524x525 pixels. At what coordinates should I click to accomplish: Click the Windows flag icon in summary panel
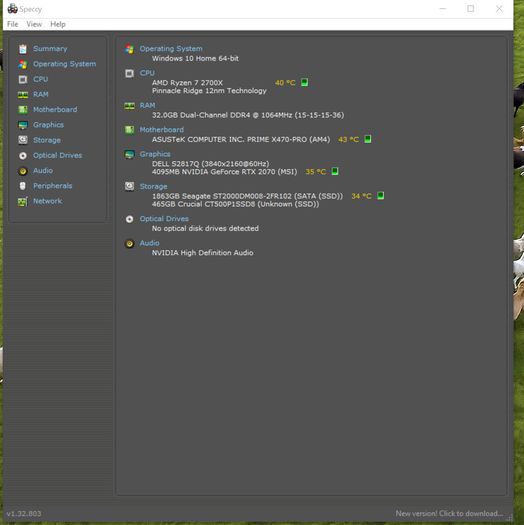[130, 49]
